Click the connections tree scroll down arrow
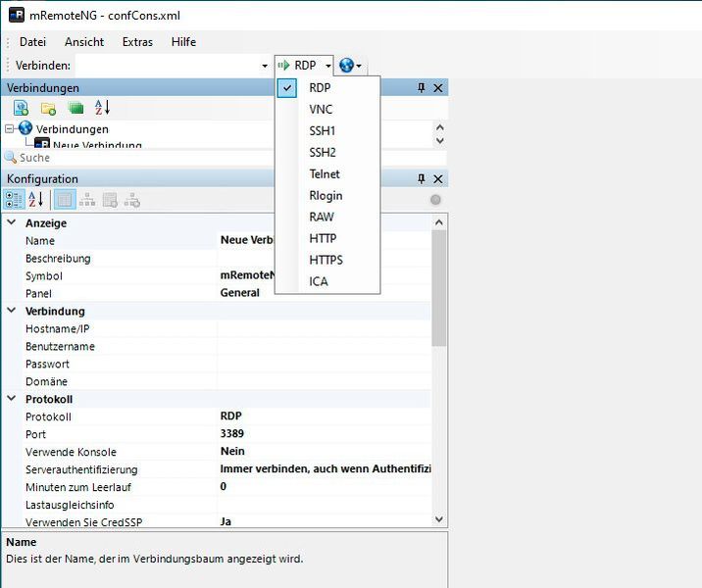The width and height of the screenshot is (702, 588). [439, 140]
